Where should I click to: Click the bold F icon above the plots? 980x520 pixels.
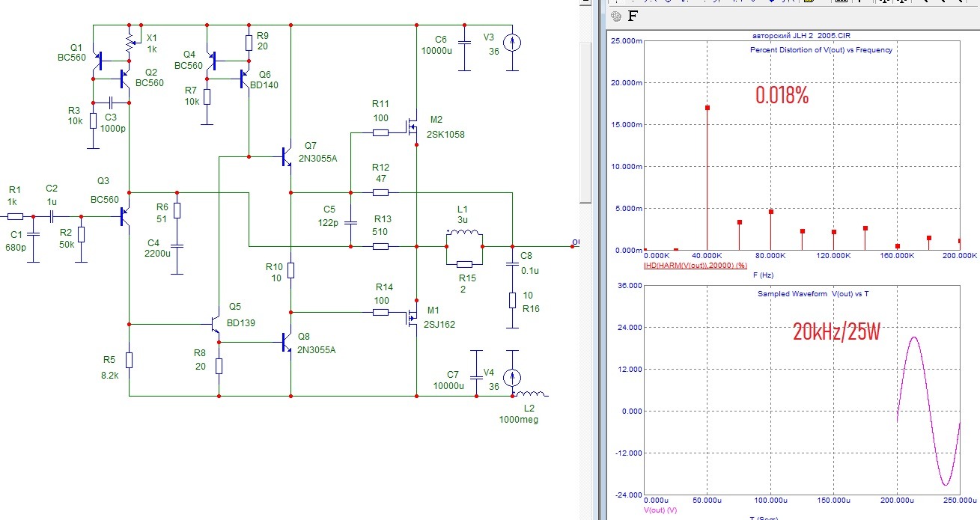point(633,16)
